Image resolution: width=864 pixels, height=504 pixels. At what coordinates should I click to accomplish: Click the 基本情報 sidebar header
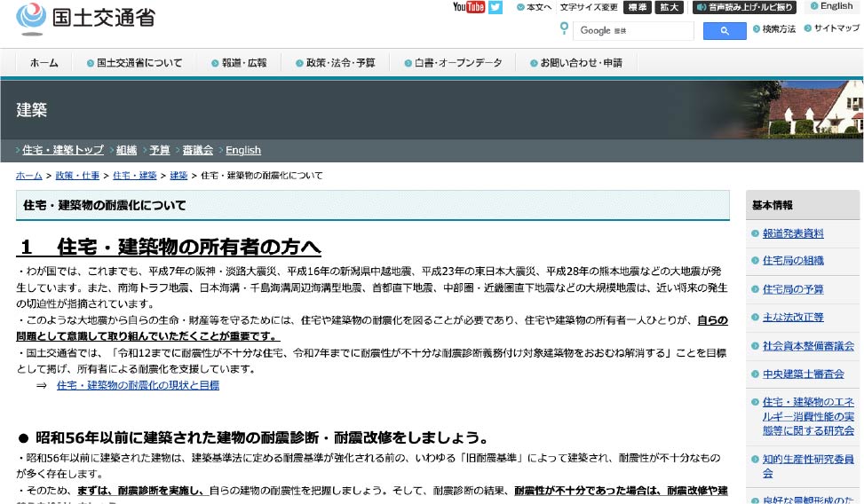point(803,206)
